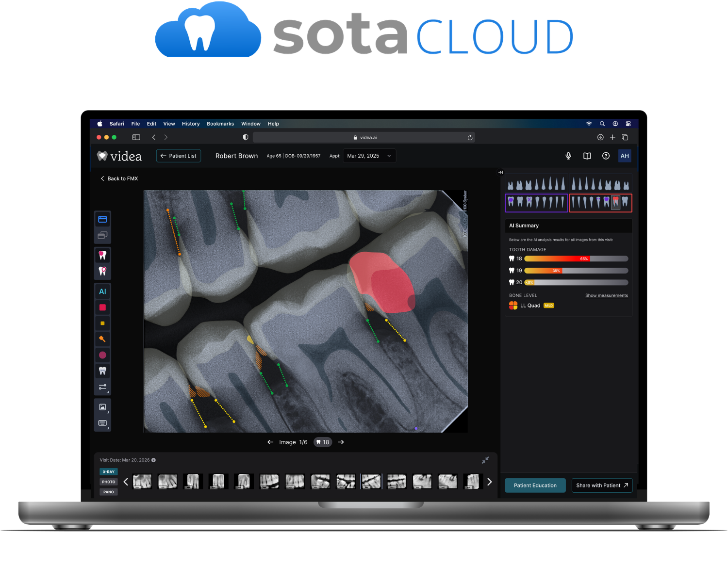This screenshot has width=728, height=582.
Task: Open Safari downloads icon
Action: (x=600, y=137)
